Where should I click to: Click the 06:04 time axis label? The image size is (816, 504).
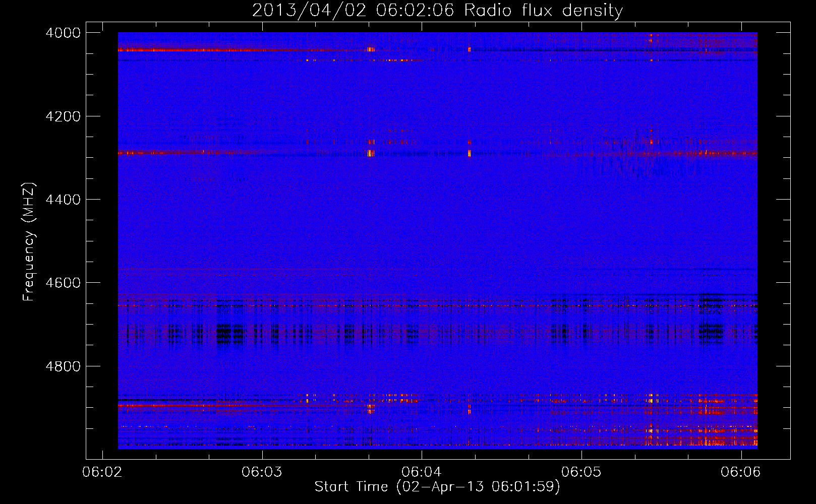pyautogui.click(x=422, y=472)
